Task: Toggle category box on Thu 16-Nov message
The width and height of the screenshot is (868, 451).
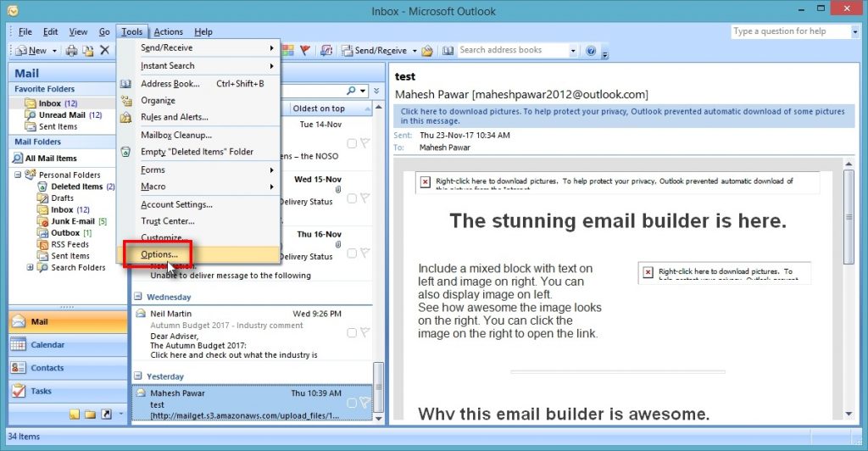Action: pos(352,253)
